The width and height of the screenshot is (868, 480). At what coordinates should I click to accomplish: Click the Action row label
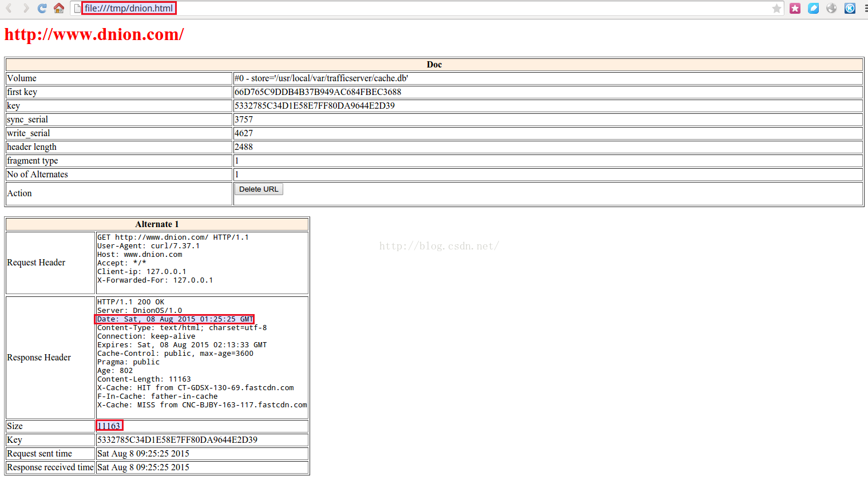tap(19, 193)
